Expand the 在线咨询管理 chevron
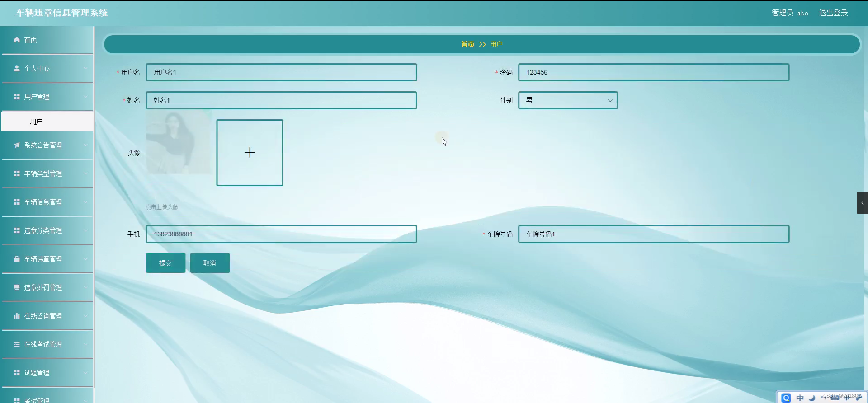 tap(85, 316)
